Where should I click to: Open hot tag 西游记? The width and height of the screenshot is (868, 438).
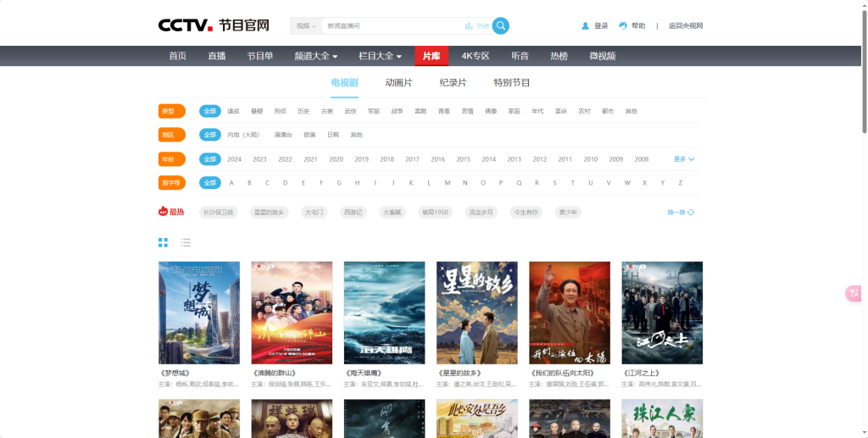click(353, 213)
